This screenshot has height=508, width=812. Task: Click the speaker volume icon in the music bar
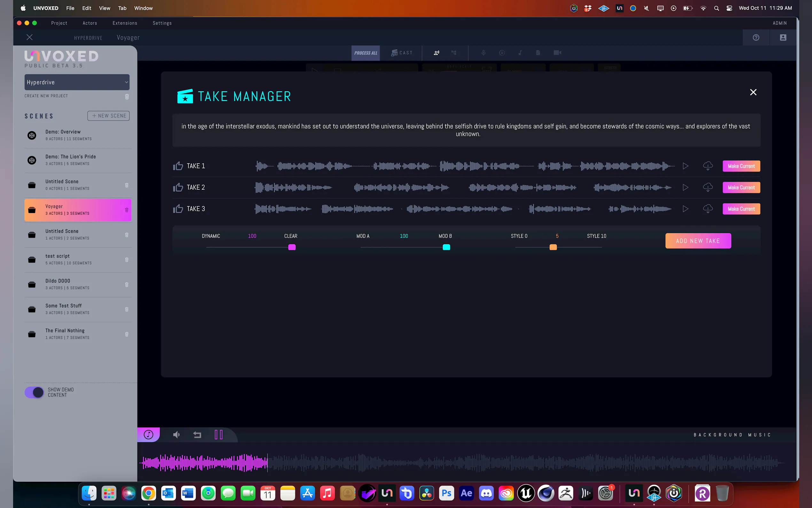tap(176, 435)
